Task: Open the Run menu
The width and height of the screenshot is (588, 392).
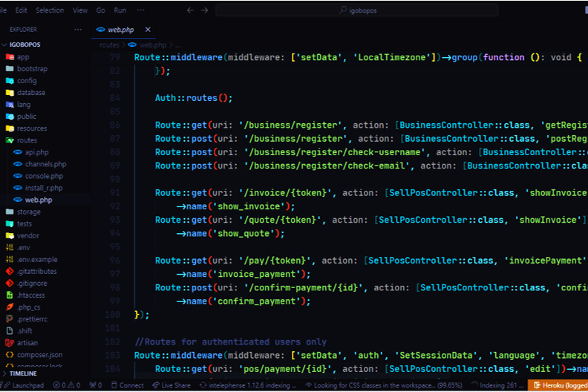Action: pyautogui.click(x=120, y=10)
